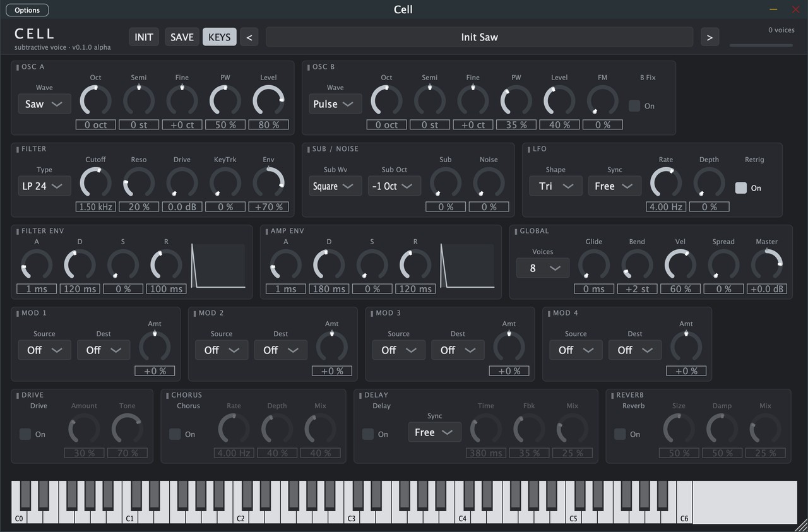
Task: Click the +2 st Bend value field
Action: click(x=637, y=288)
